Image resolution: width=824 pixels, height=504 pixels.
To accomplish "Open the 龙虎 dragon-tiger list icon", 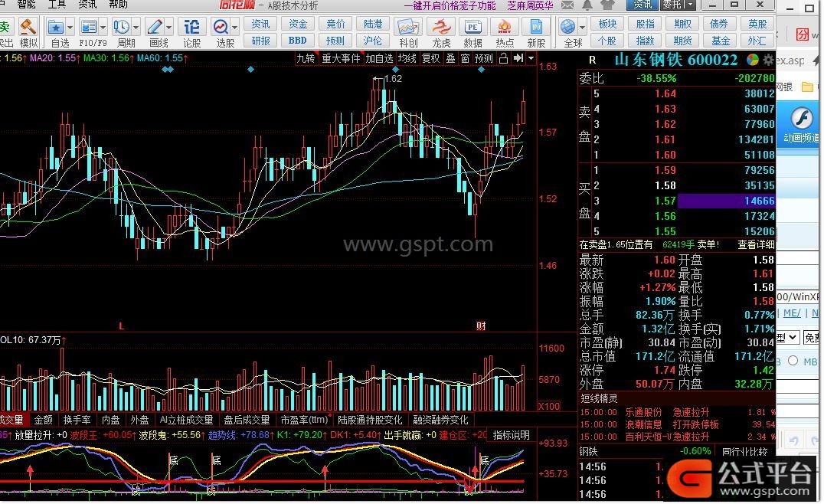I will point(440,26).
